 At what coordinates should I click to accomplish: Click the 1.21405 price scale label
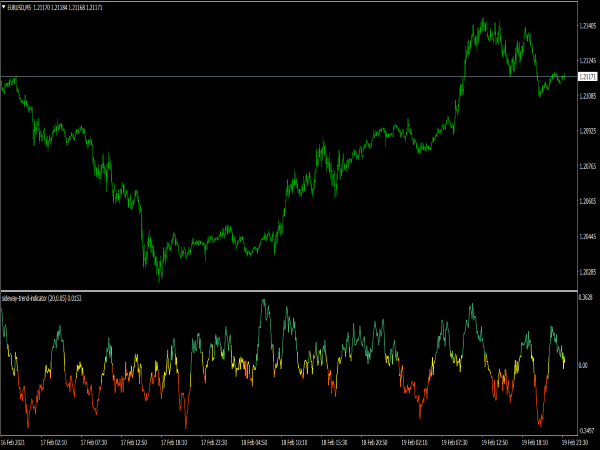pyautogui.click(x=587, y=26)
